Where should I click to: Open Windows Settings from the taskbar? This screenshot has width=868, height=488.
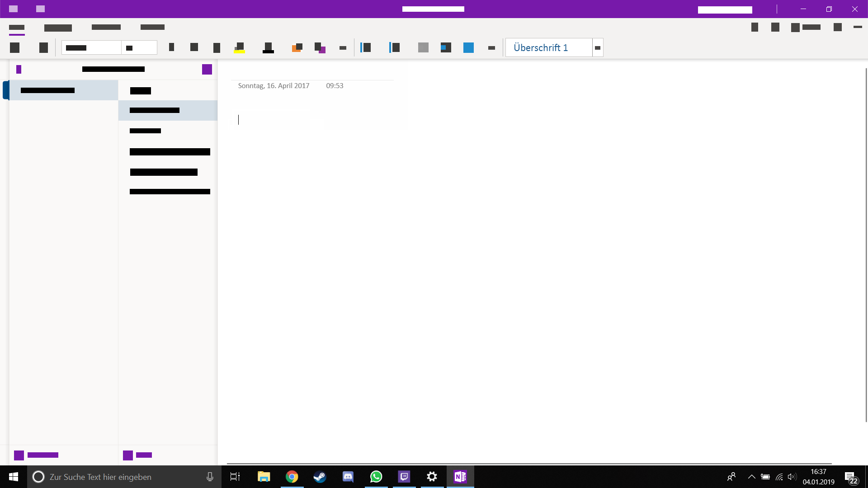point(432,477)
